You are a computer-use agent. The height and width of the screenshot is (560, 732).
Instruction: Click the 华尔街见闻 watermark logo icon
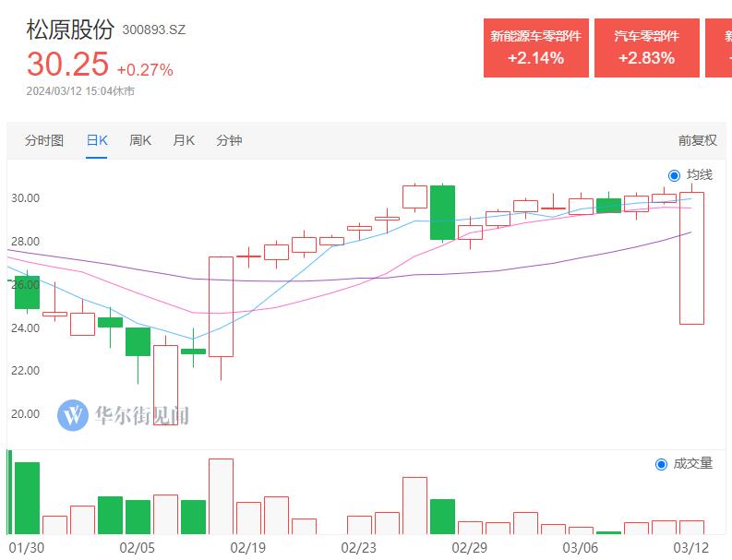pos(73,415)
